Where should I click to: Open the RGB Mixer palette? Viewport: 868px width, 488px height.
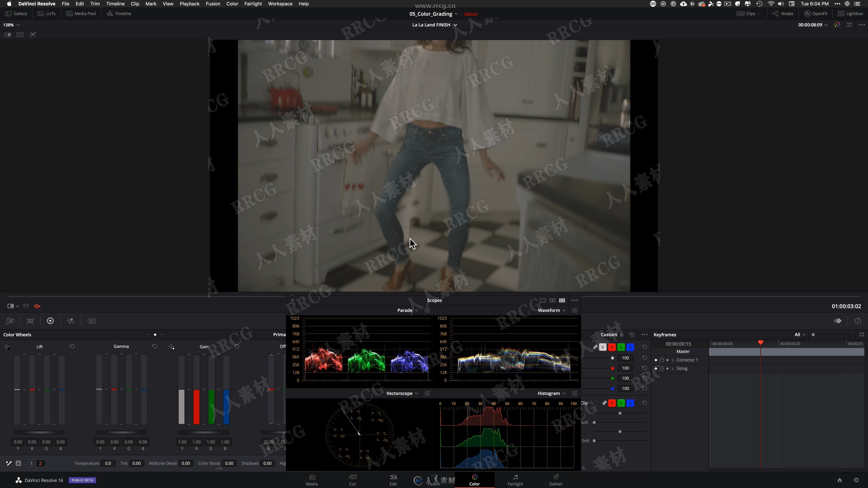click(x=71, y=321)
